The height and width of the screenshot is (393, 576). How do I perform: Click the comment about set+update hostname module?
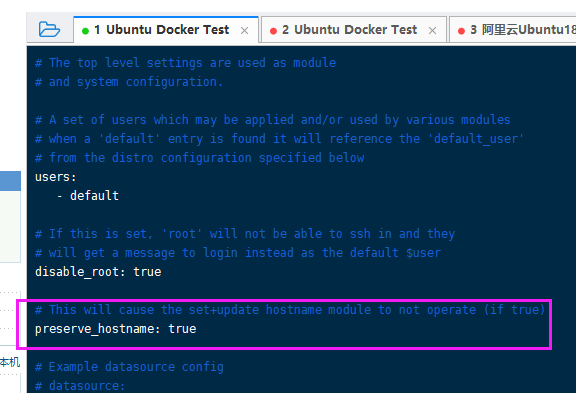click(x=290, y=310)
